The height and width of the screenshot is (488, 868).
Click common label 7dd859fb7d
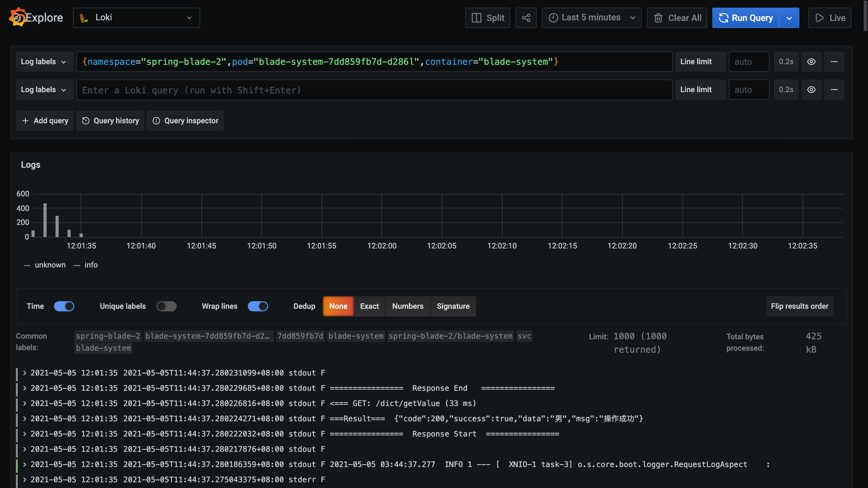(x=300, y=336)
